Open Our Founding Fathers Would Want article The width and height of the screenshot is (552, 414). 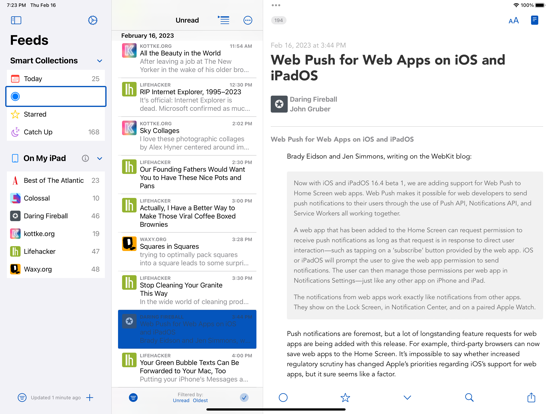click(187, 174)
